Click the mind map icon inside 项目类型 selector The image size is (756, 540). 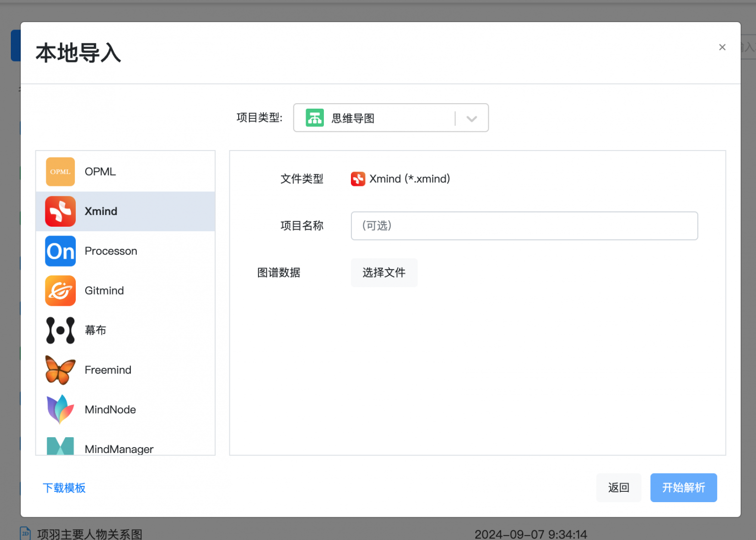click(x=315, y=118)
